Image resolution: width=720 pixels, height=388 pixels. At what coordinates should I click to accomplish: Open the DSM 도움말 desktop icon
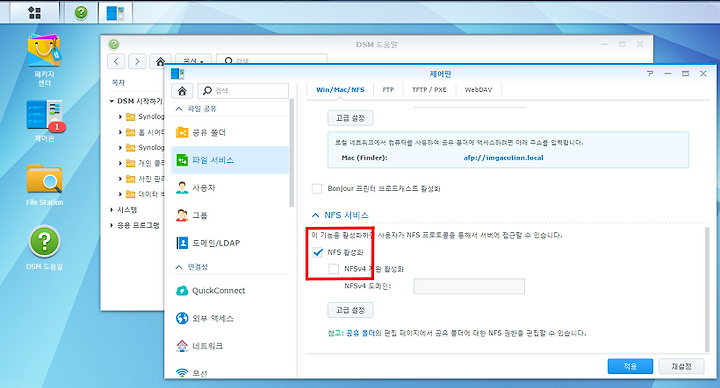pos(44,247)
